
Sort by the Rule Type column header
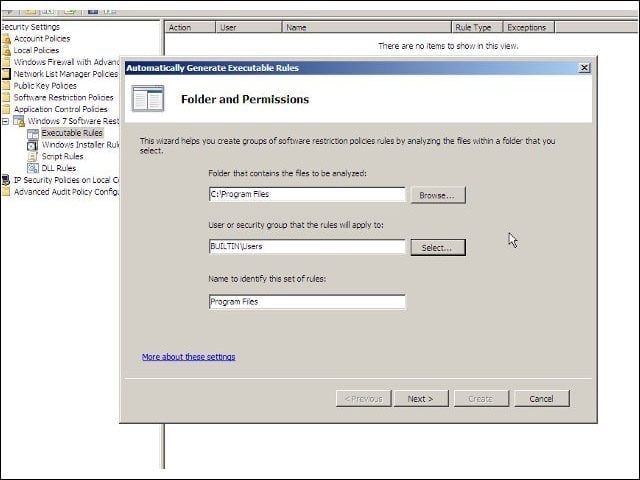(477, 27)
